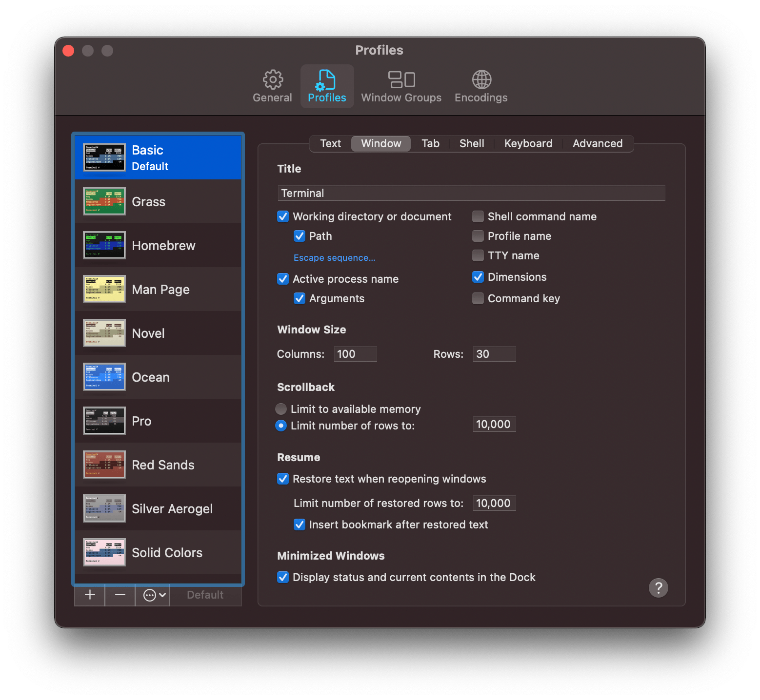Enable the Shell command name checkbox
Image resolution: width=760 pixels, height=700 pixels.
coord(478,216)
